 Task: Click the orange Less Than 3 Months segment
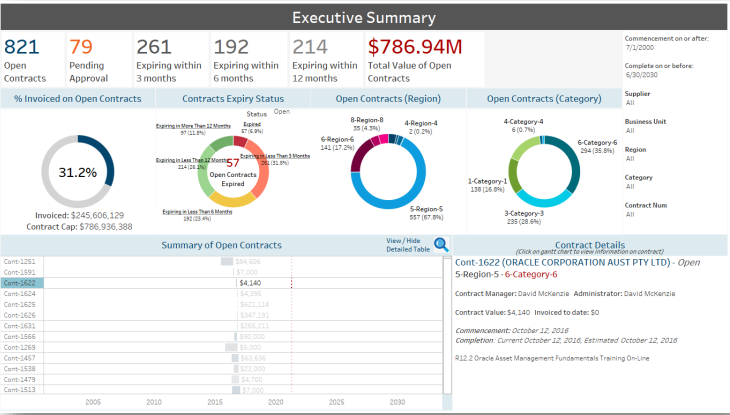tap(263, 170)
